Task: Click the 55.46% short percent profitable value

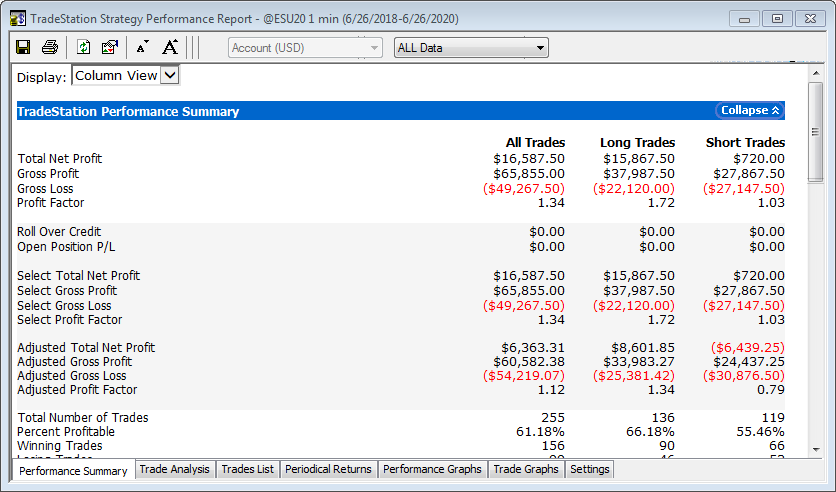Action: (760, 432)
